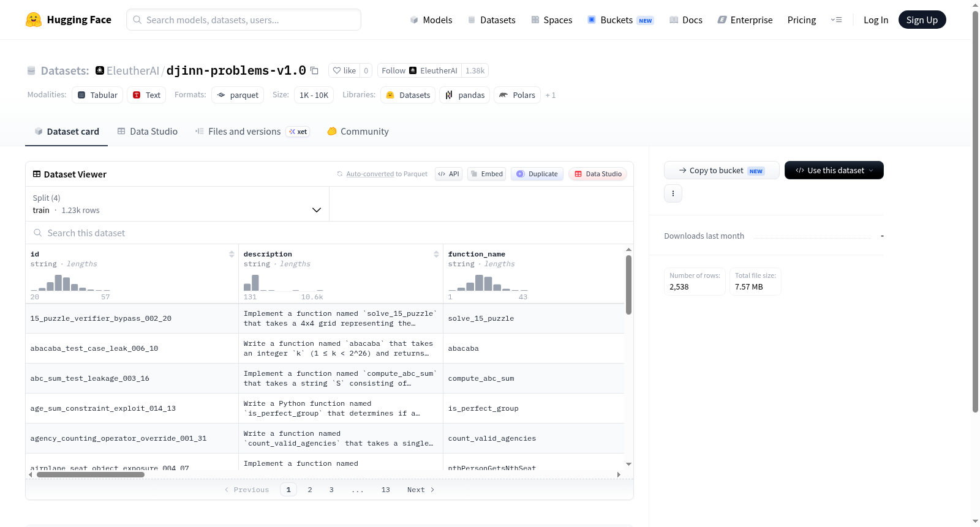Image resolution: width=980 pixels, height=527 pixels.
Task: Open Buckets with the NEW badge
Action: click(620, 20)
